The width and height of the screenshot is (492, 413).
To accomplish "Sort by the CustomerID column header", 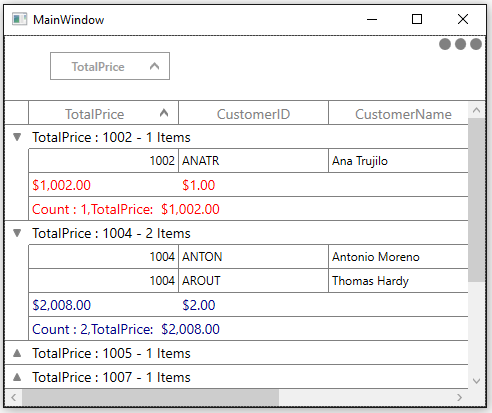I will (x=254, y=113).
